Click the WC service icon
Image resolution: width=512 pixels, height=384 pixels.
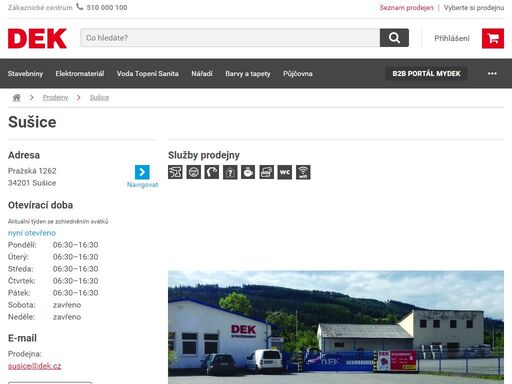pos(285,172)
